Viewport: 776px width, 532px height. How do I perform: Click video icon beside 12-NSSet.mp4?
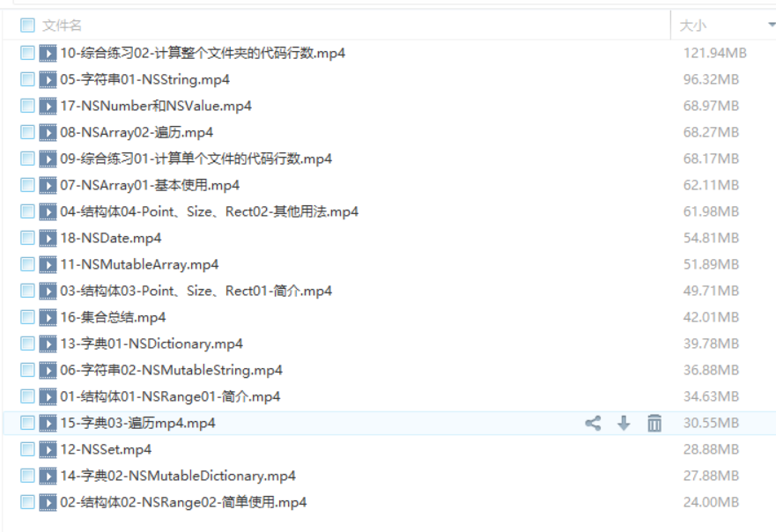click(x=48, y=450)
